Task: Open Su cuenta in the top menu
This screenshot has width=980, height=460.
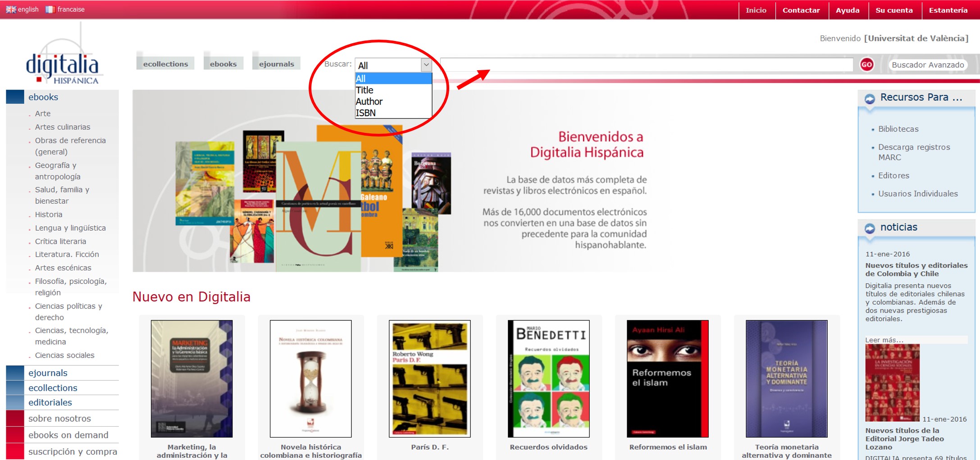Action: (894, 10)
